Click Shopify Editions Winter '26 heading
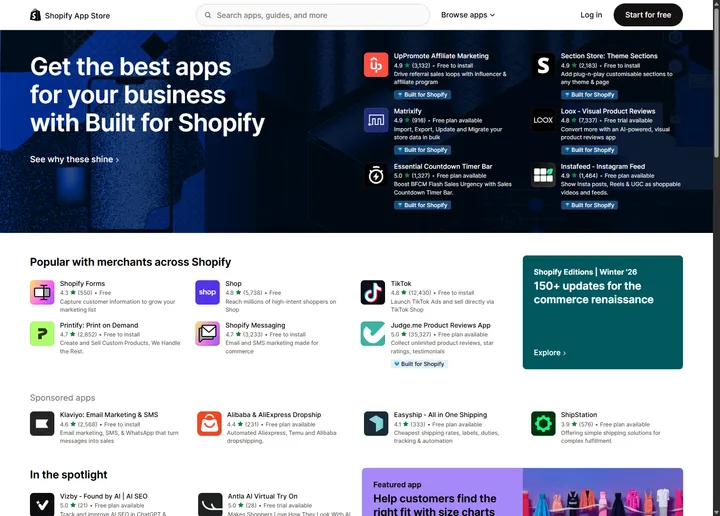Screen dimensions: 720x516 point(585,272)
